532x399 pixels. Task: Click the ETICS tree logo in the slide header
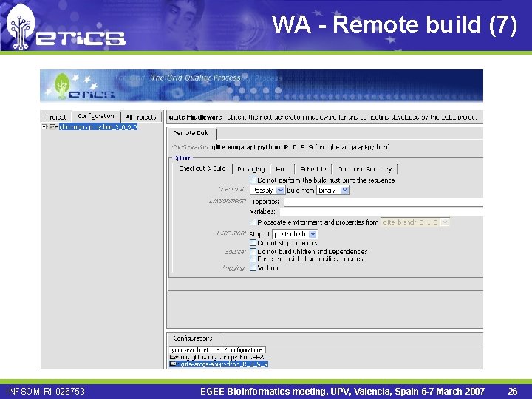21,27
